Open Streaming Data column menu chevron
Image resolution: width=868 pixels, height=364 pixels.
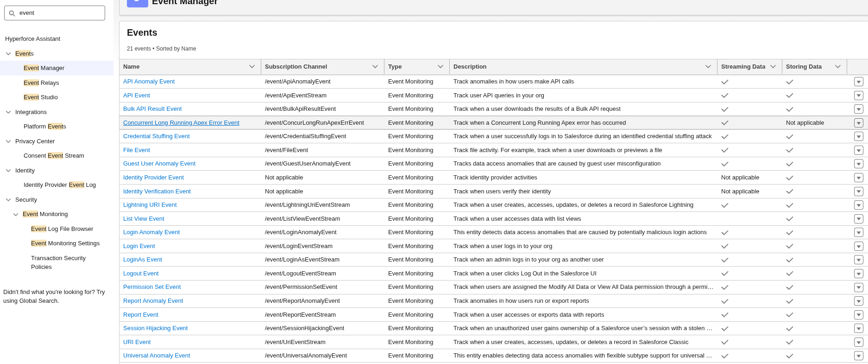click(x=773, y=67)
